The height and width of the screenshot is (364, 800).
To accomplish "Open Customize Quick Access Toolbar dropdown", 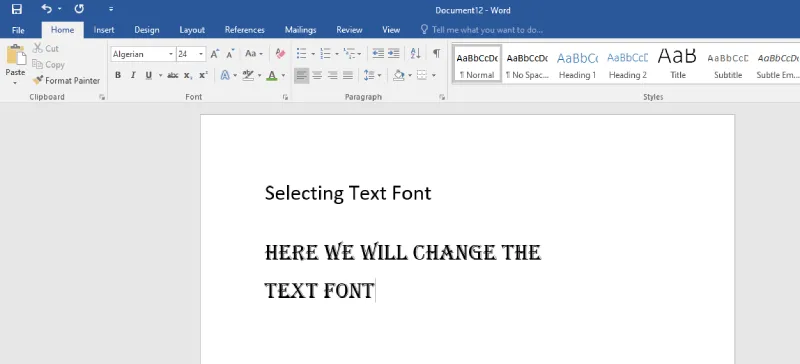I will tap(111, 9).
